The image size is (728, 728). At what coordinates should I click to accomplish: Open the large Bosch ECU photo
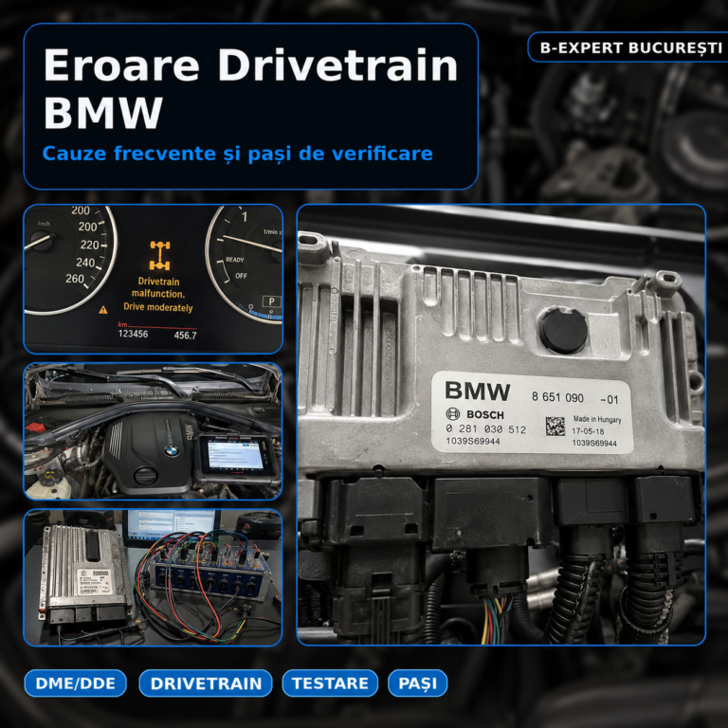[500, 425]
